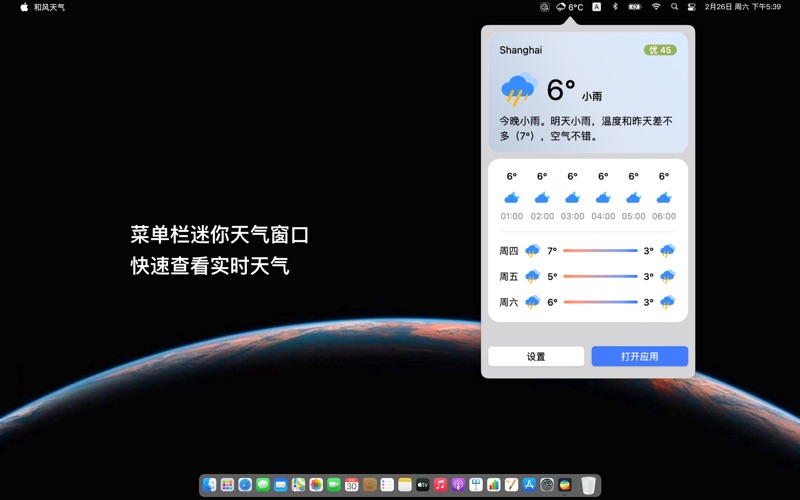800x500 pixels.
Task: Open Apple TV from the Dock
Action: coord(422,485)
